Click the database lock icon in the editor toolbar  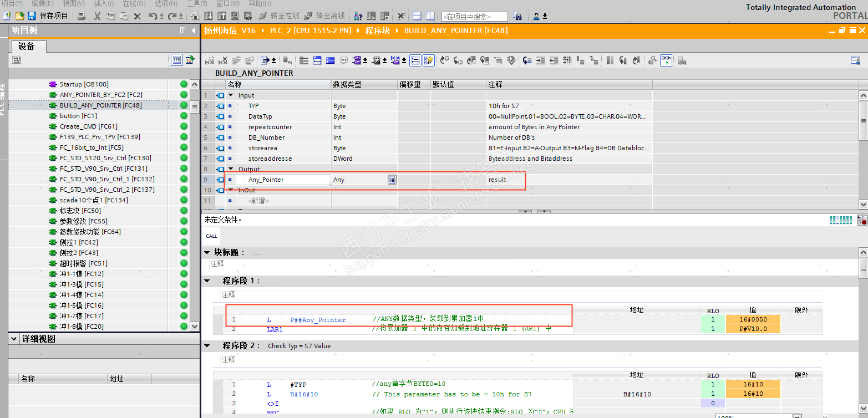(682, 60)
